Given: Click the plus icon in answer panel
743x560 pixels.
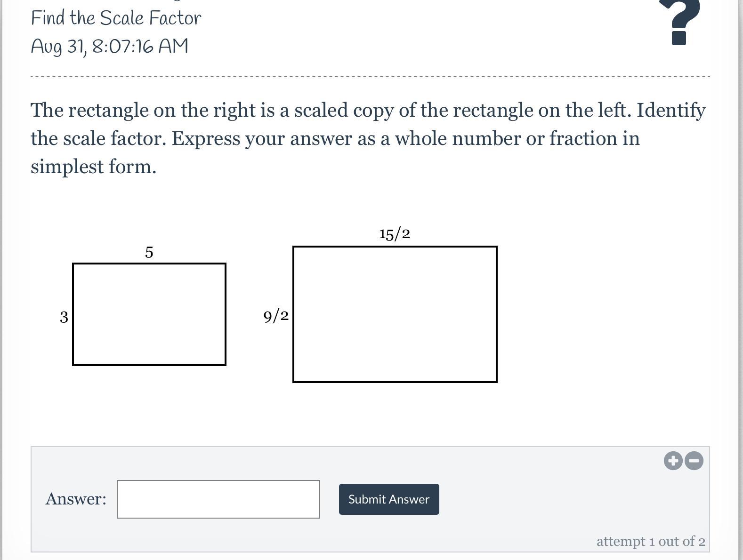Looking at the screenshot, I should click(673, 461).
